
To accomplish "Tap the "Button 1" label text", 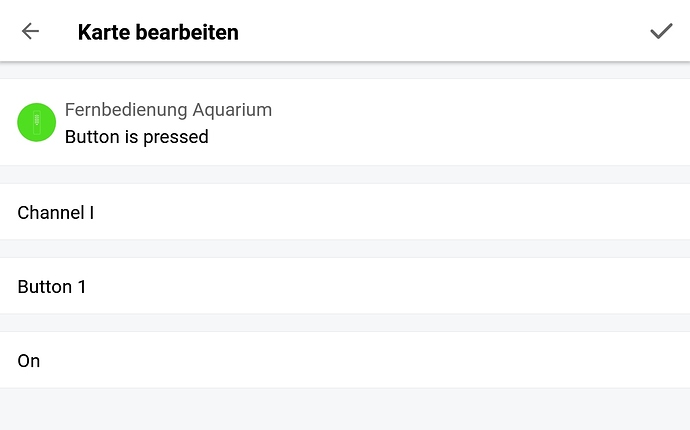I will [52, 287].
